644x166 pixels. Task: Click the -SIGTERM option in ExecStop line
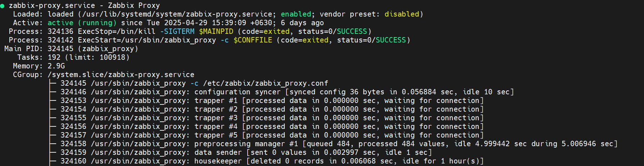177,31
